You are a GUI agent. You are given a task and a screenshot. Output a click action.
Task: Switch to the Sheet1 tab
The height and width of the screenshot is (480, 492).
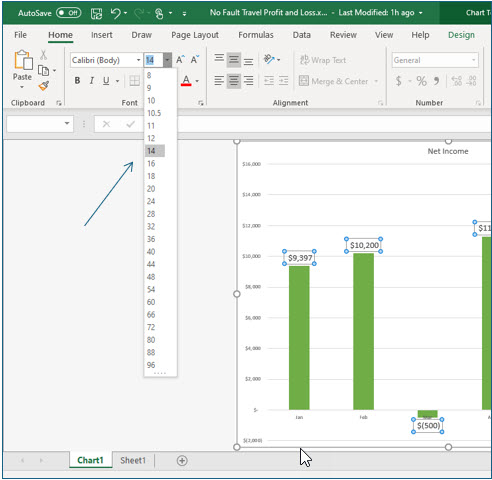(133, 460)
